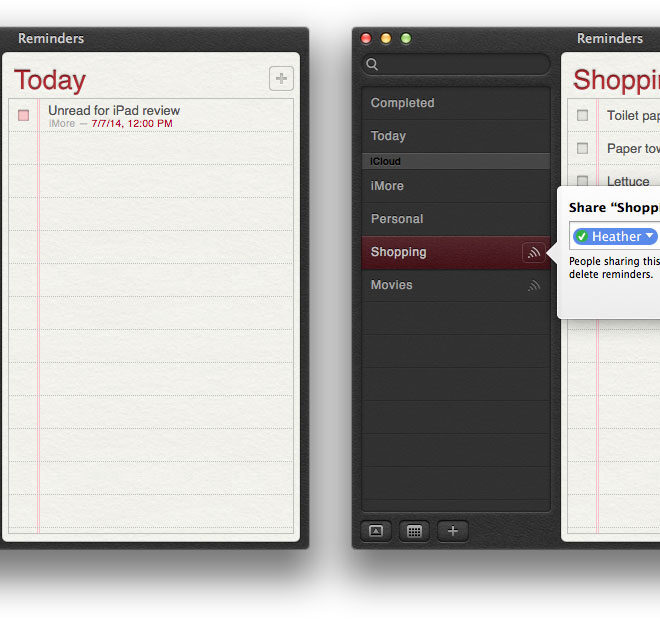The width and height of the screenshot is (660, 620).
Task: Select the iCloud account header
Action: tap(456, 161)
